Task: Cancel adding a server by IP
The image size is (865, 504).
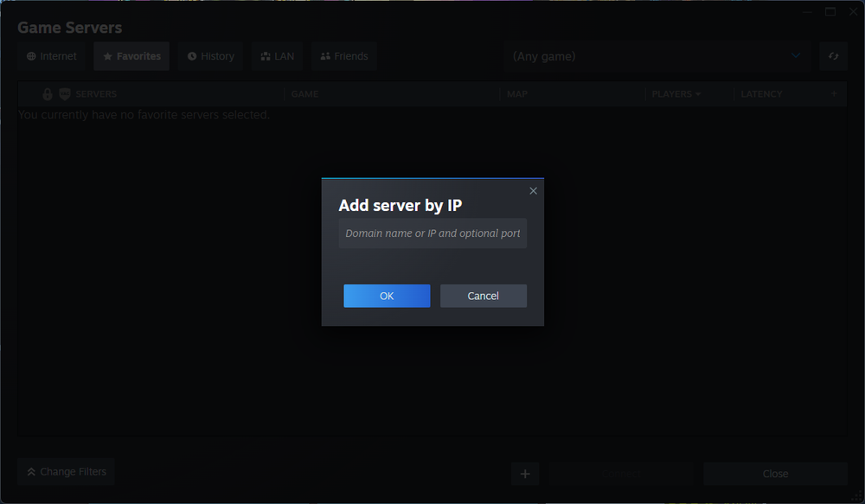Action: 484,295
